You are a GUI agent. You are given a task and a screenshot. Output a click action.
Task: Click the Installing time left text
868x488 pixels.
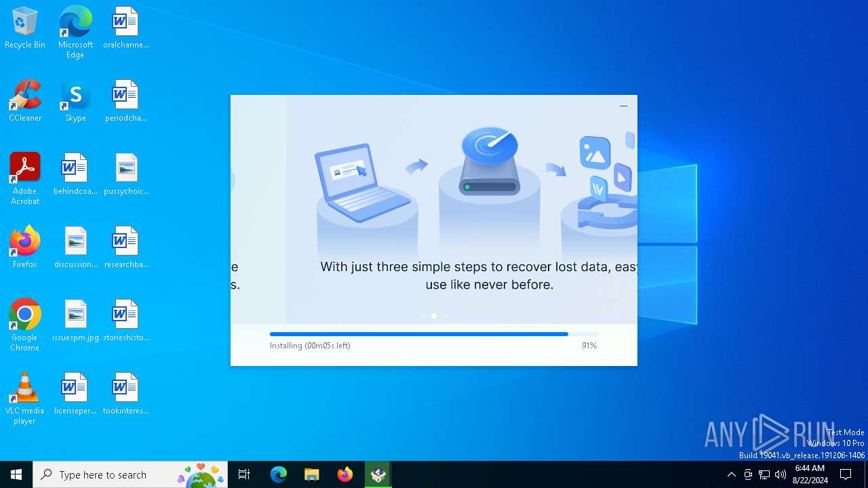310,346
